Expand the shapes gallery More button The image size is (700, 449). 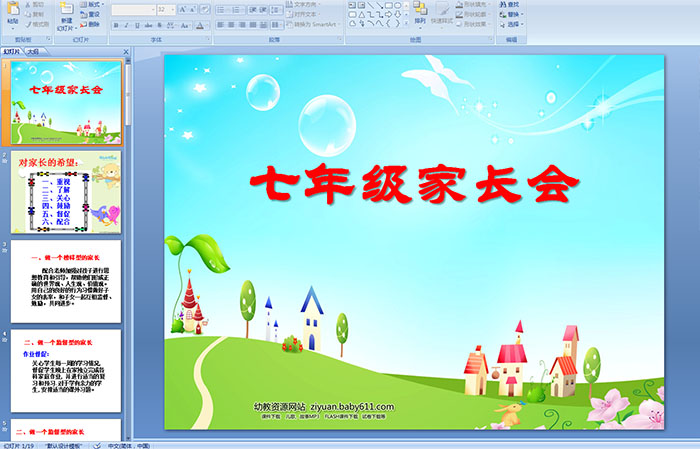[406, 23]
